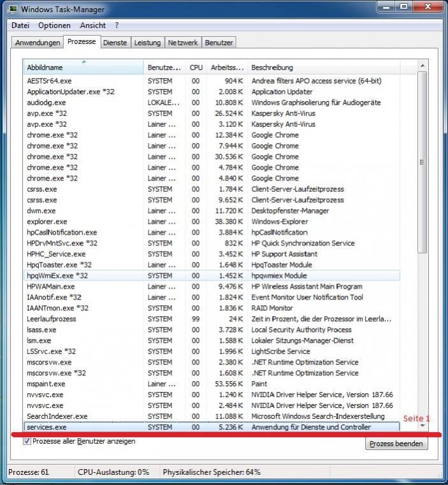Select nvvsvc.exe using 2.484 K

click(212, 405)
